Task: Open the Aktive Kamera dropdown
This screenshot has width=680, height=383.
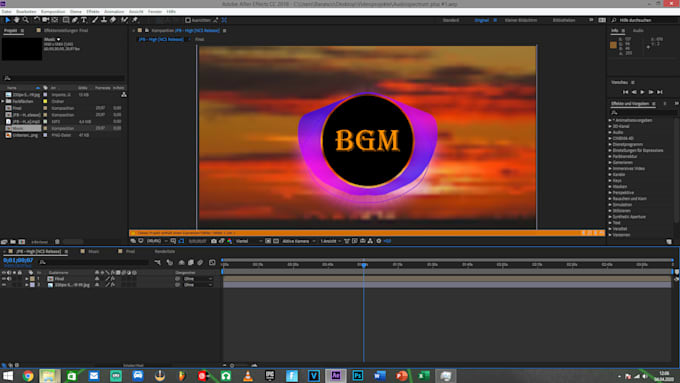Action: [x=298, y=241]
